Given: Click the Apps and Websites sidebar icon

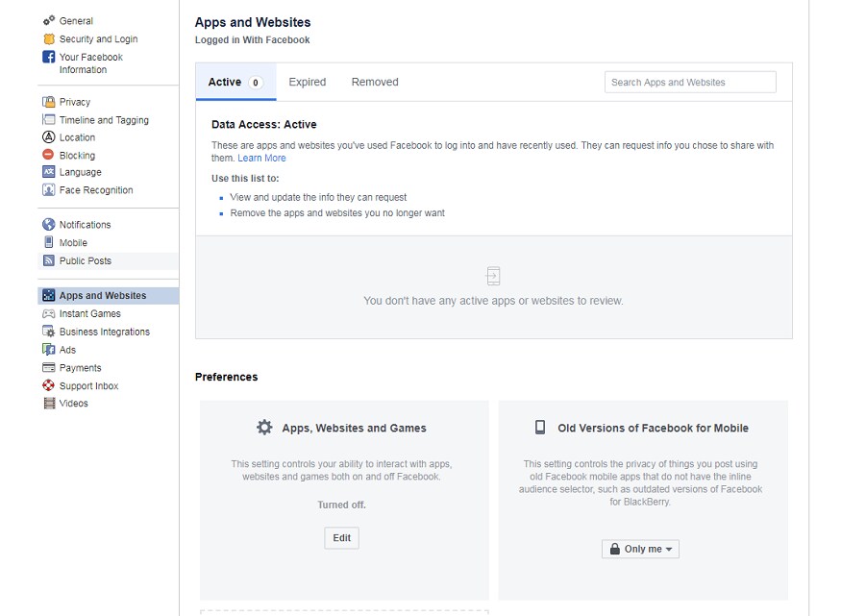Looking at the screenshot, I should point(49,295).
